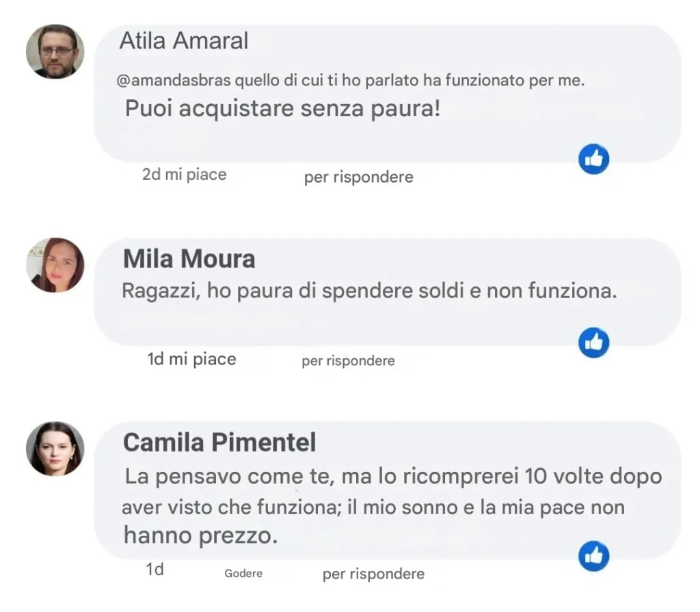Click the like reaction icon on Camila Pimentel's comment
This screenshot has width=700, height=612.
[x=593, y=556]
